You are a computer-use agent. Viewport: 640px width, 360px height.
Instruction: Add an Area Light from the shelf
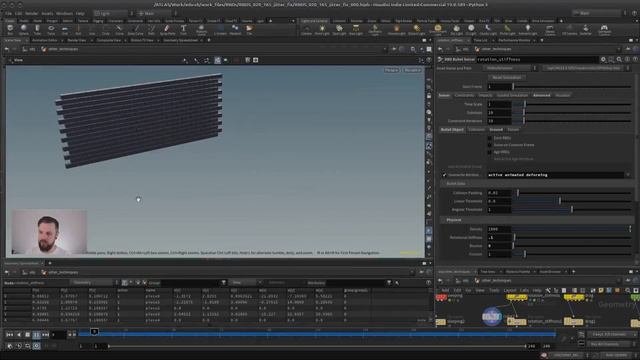pyautogui.click(x=356, y=29)
